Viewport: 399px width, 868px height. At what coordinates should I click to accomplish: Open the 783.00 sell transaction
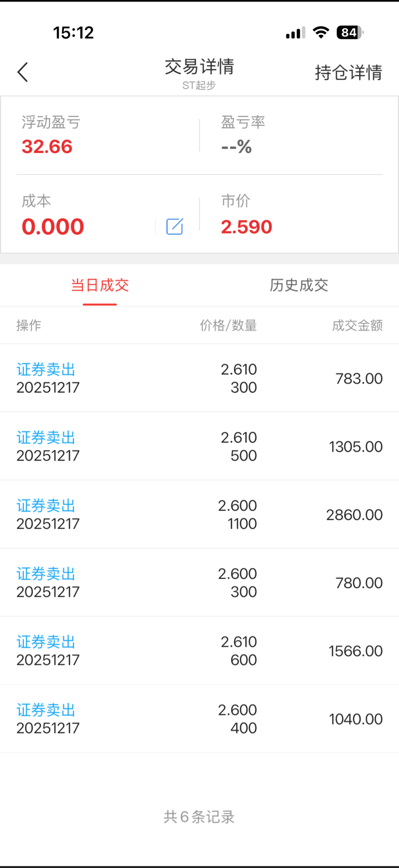click(x=199, y=378)
